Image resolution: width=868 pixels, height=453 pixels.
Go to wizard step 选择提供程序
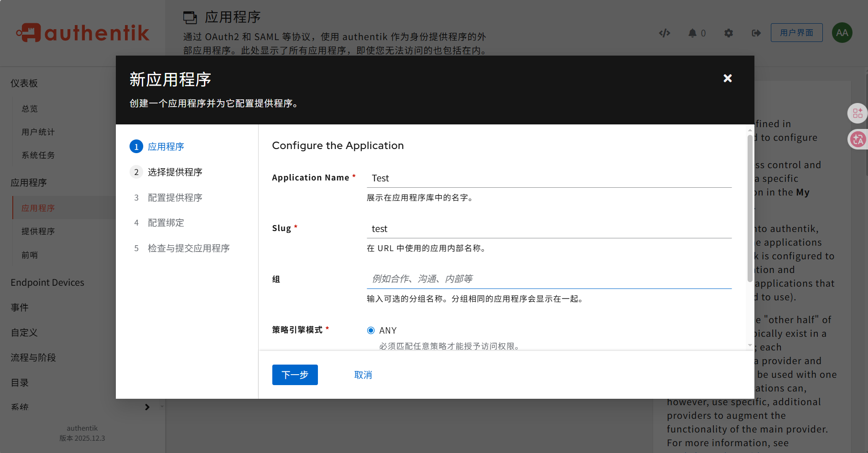tap(175, 172)
